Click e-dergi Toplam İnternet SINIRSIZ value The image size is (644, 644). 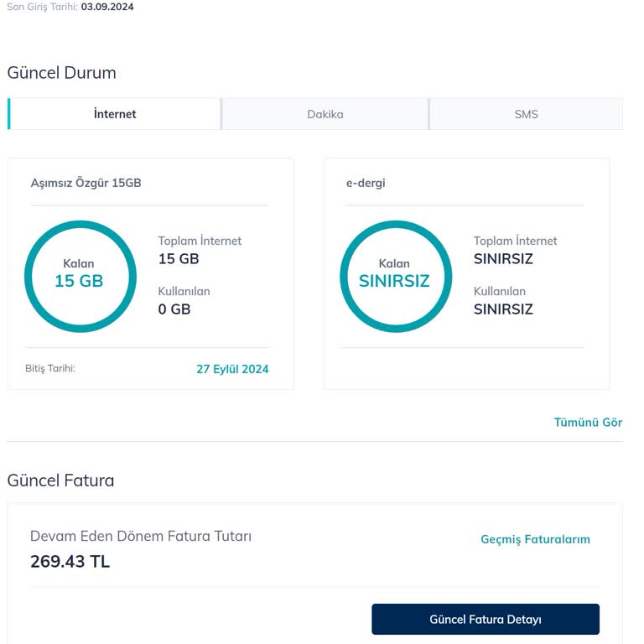[x=503, y=259]
